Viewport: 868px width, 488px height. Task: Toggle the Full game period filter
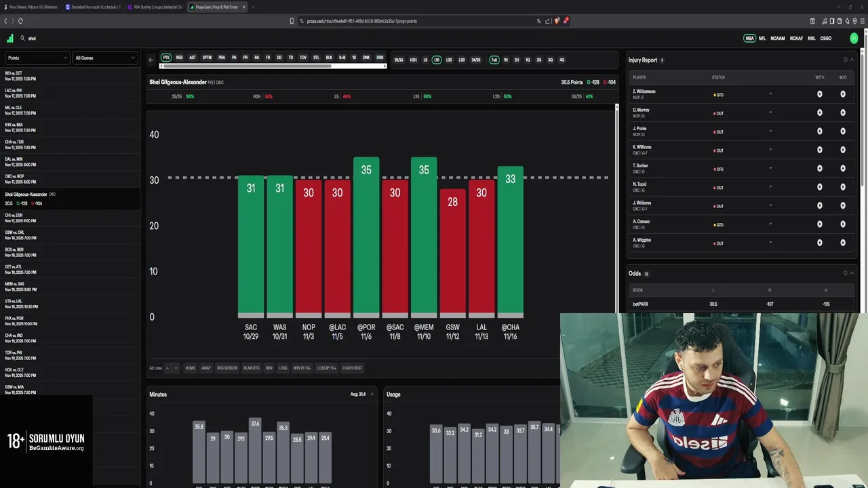pos(494,60)
